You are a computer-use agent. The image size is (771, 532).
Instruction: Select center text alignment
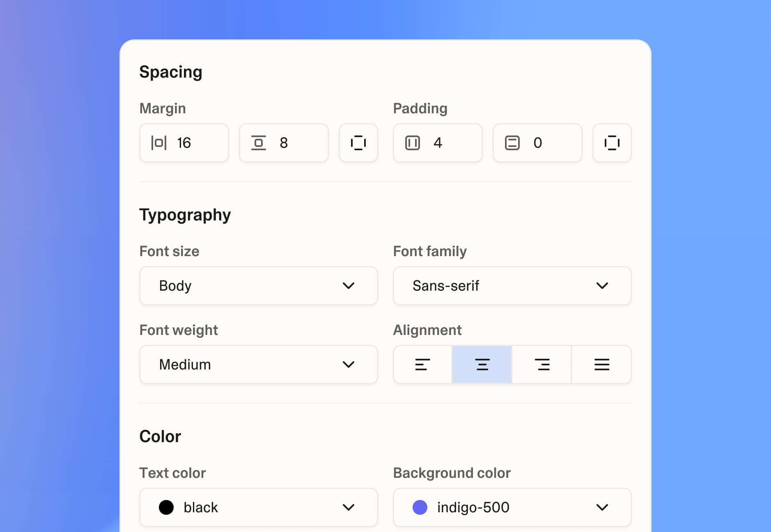[482, 365]
